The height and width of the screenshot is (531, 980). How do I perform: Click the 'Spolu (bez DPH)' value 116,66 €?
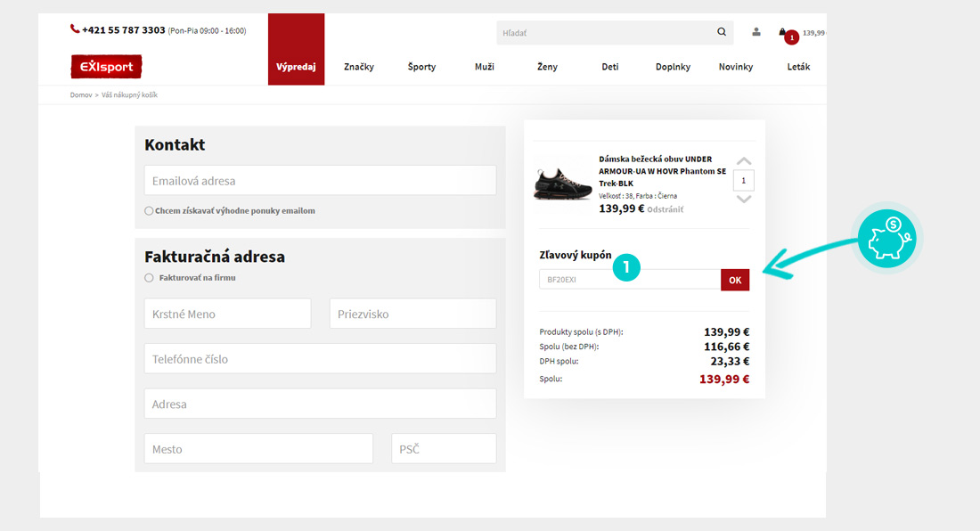[727, 347]
